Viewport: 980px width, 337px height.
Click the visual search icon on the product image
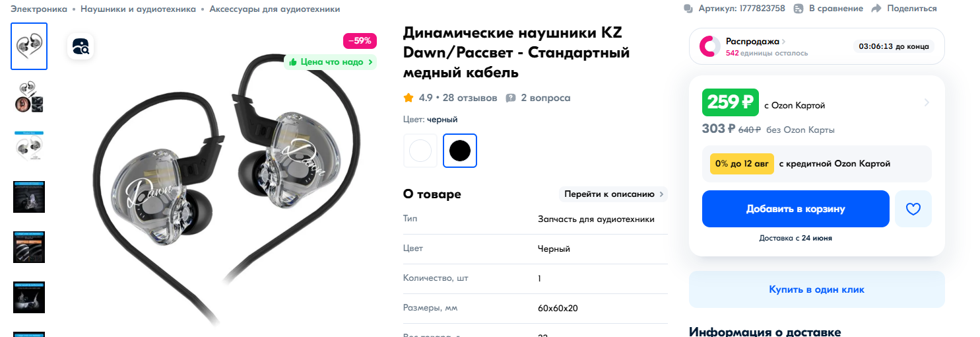click(81, 46)
